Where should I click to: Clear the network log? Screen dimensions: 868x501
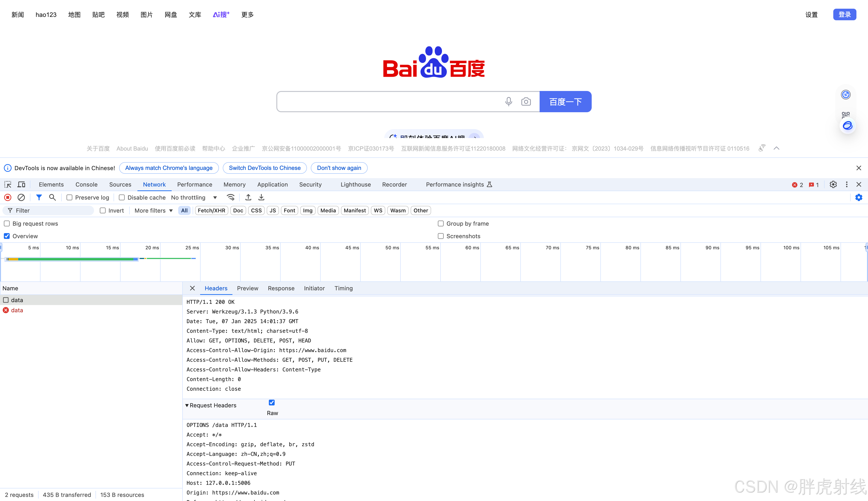pyautogui.click(x=21, y=197)
